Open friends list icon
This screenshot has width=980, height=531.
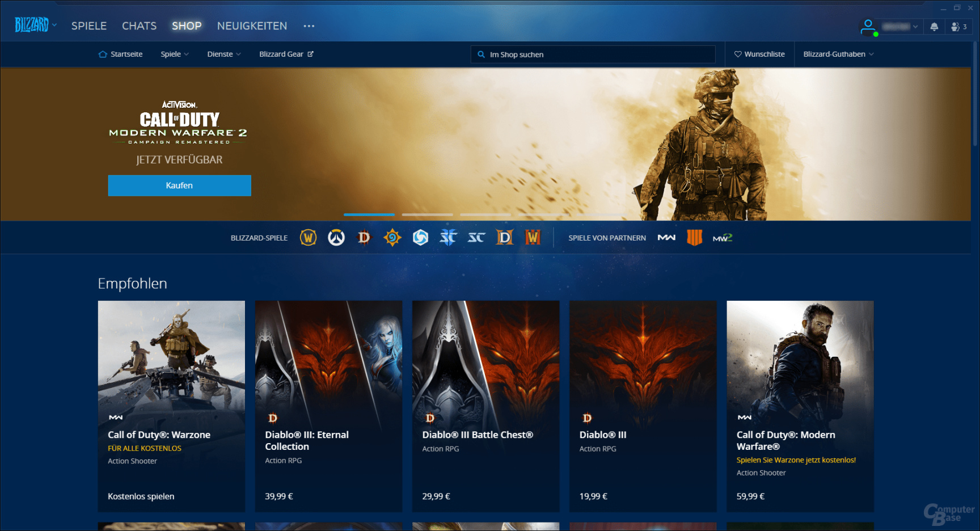pos(959,27)
